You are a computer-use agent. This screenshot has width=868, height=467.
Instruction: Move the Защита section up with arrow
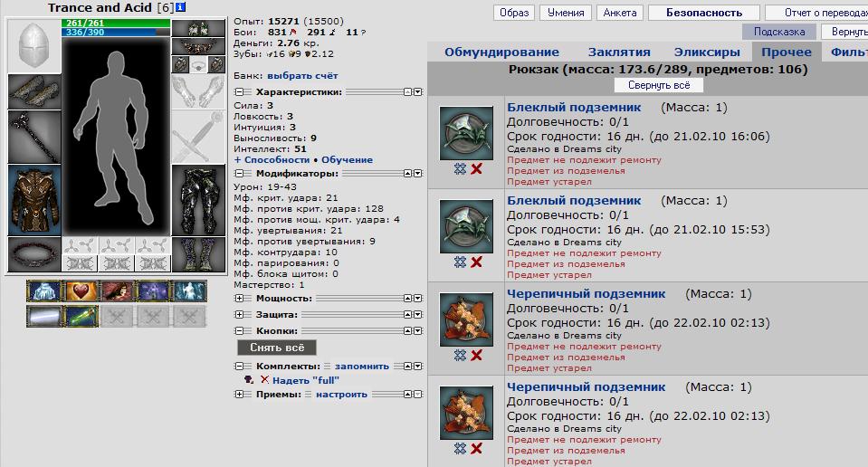click(407, 314)
